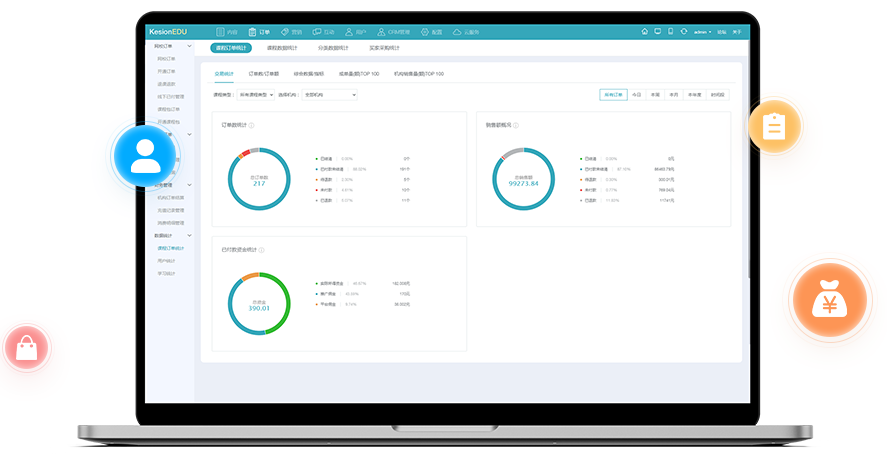Screen dimensions: 887x457
Task: Open the 选择机构 dropdown
Action: (329, 95)
